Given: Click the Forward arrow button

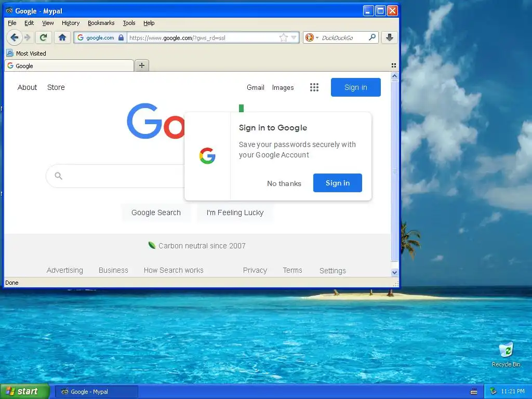Looking at the screenshot, I should (28, 37).
